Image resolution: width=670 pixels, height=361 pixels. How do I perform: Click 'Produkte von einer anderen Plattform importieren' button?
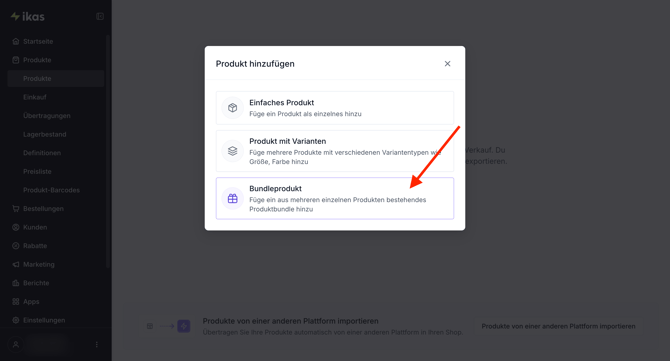click(x=558, y=326)
